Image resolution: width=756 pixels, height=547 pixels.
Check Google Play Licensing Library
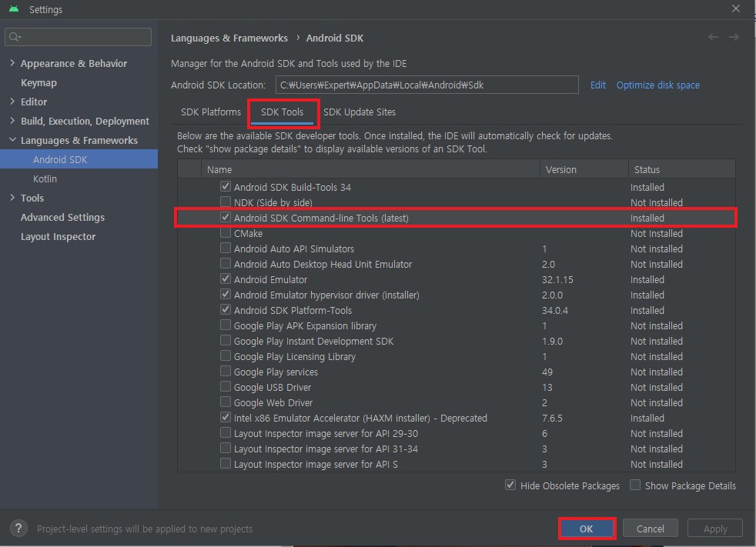225,355
